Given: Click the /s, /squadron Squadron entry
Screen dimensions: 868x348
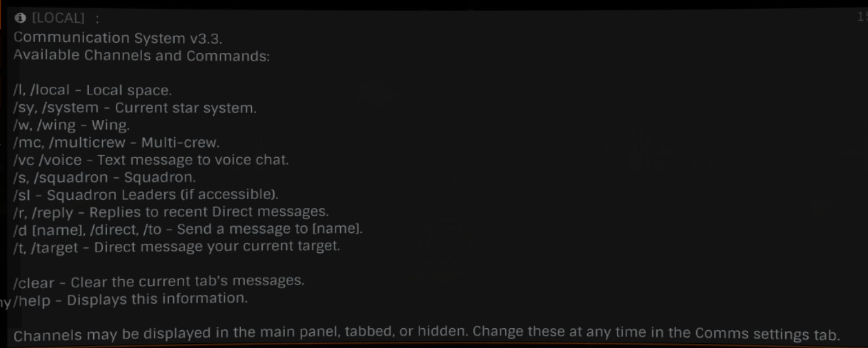Looking at the screenshot, I should 104,177.
